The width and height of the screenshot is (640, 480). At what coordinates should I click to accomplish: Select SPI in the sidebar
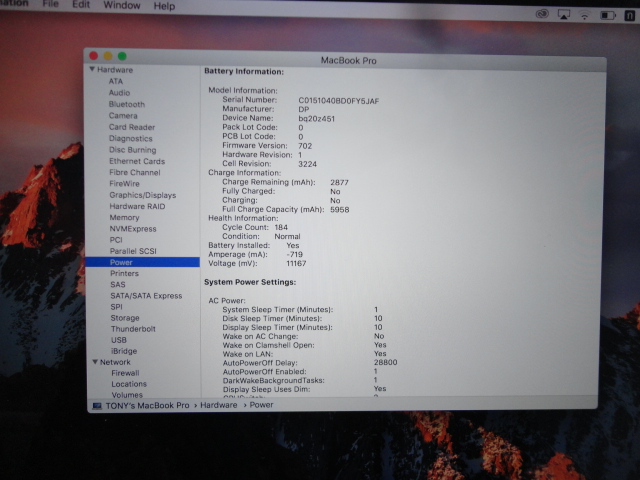[116, 307]
